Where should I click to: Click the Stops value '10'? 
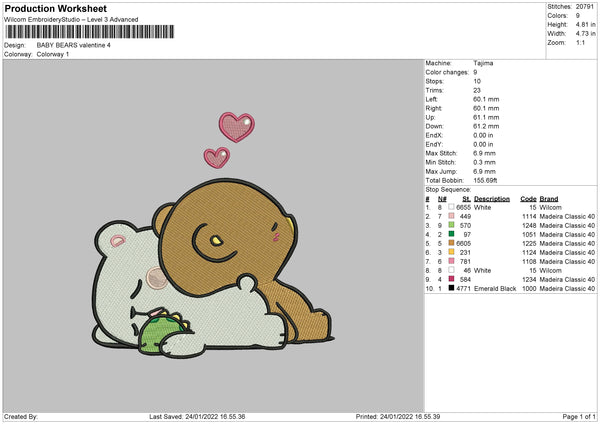click(477, 81)
